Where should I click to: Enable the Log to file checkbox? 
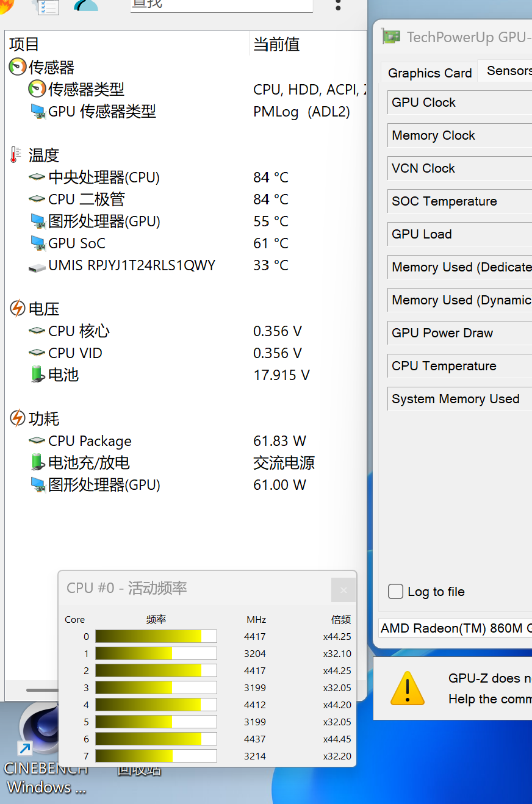point(396,591)
